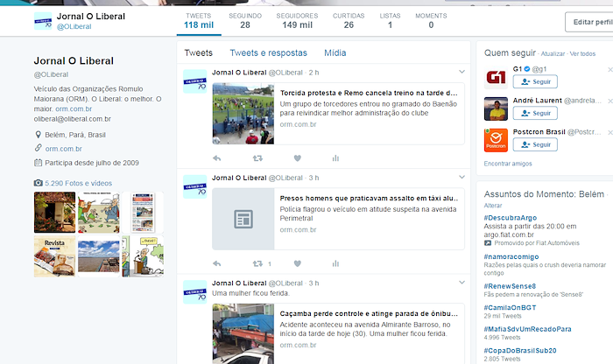Screen dimensions: 613x364
Task: Open the Listas count (1)
Action: (x=391, y=21)
